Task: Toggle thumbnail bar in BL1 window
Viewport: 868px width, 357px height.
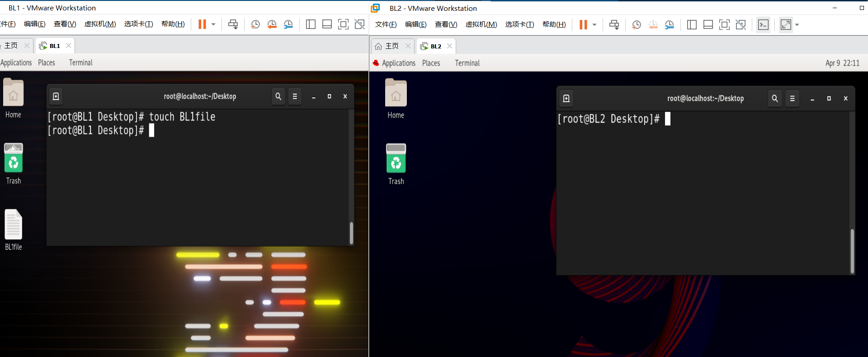Action: 327,24
